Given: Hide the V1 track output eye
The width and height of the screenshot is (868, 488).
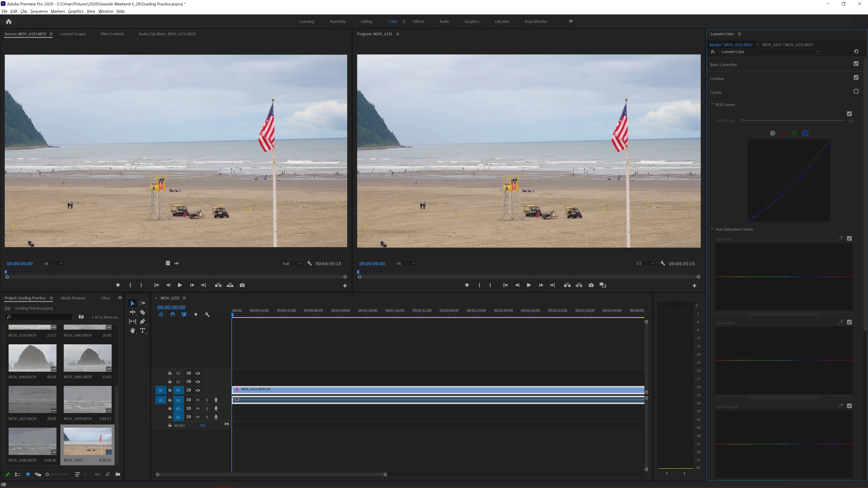Looking at the screenshot, I should point(198,390).
